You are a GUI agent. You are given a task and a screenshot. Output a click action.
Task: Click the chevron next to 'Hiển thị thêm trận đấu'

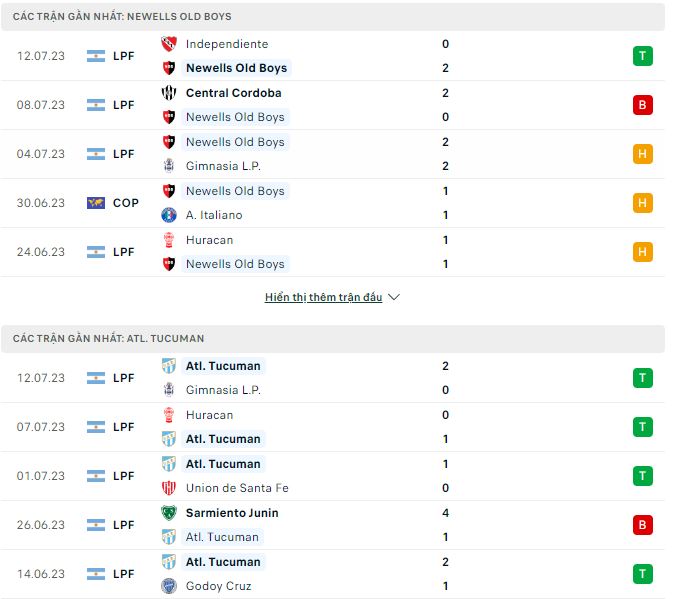click(x=393, y=298)
